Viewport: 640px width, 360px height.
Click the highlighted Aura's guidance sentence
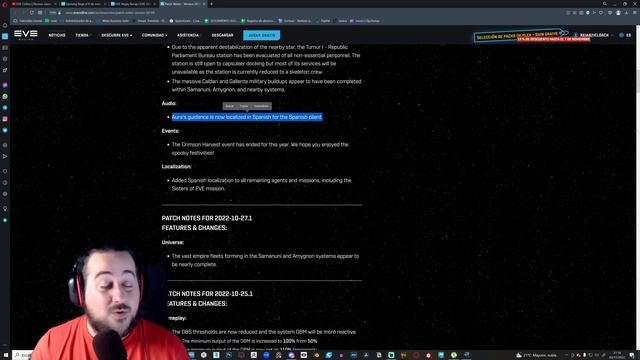(247, 117)
